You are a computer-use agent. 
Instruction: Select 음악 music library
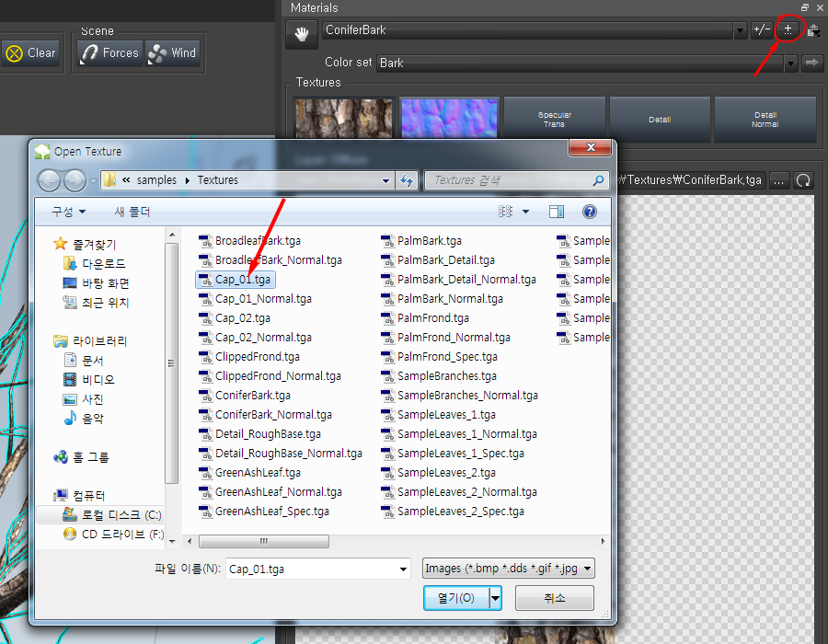(x=84, y=419)
